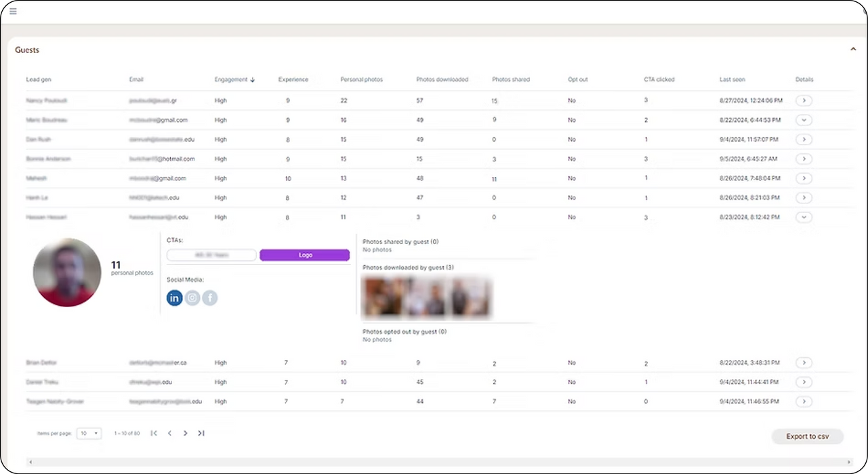Select the Dan Rush guest name
This screenshot has height=474, width=868.
coord(39,140)
